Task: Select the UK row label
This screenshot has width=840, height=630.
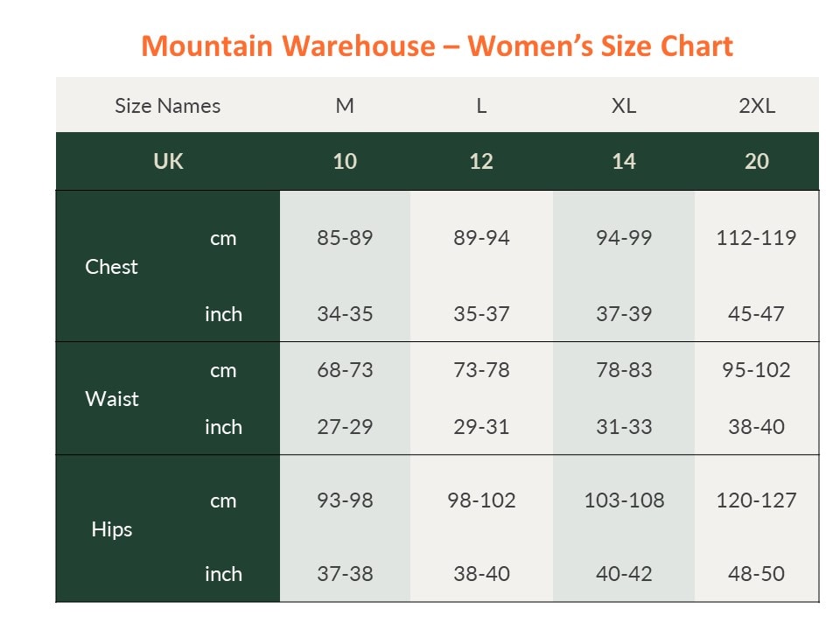Action: click(167, 161)
